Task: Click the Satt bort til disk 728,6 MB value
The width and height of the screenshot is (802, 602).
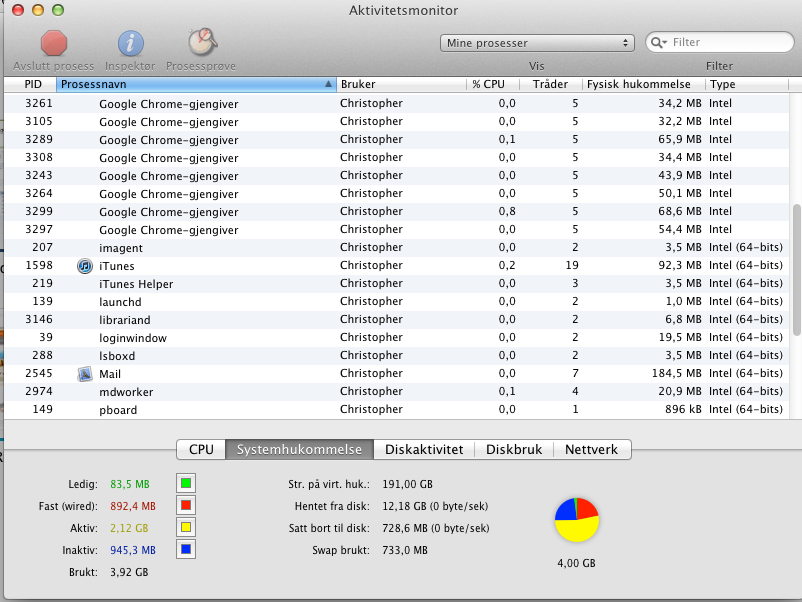Action: click(x=436, y=528)
